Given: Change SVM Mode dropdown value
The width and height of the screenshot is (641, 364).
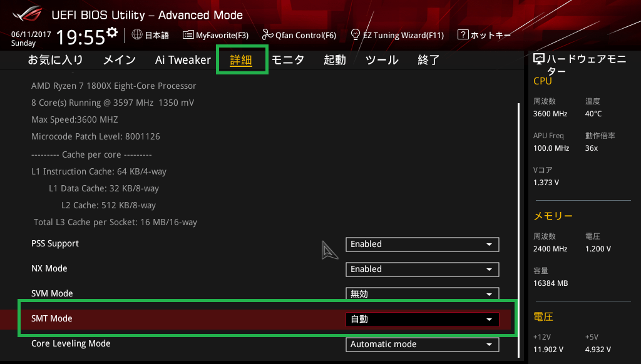Looking at the screenshot, I should 422,293.
